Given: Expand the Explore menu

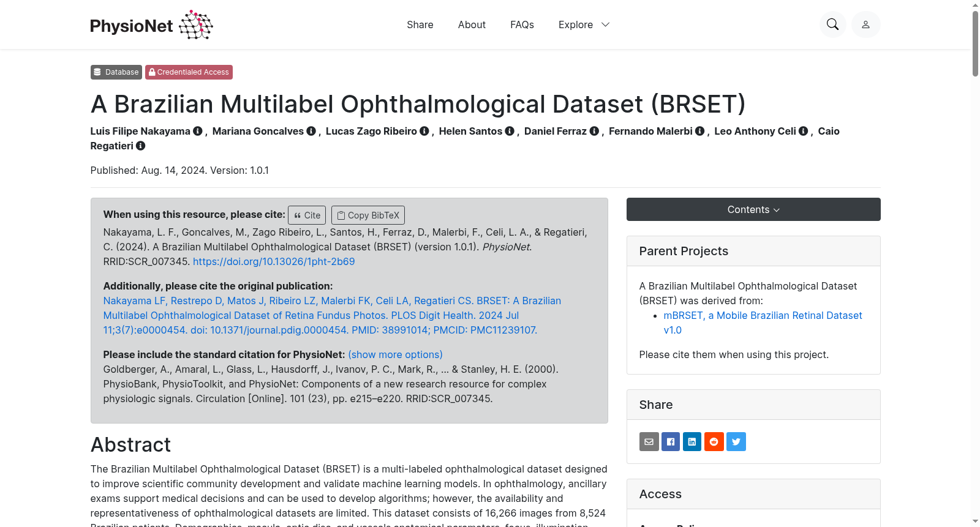Looking at the screenshot, I should click(584, 24).
